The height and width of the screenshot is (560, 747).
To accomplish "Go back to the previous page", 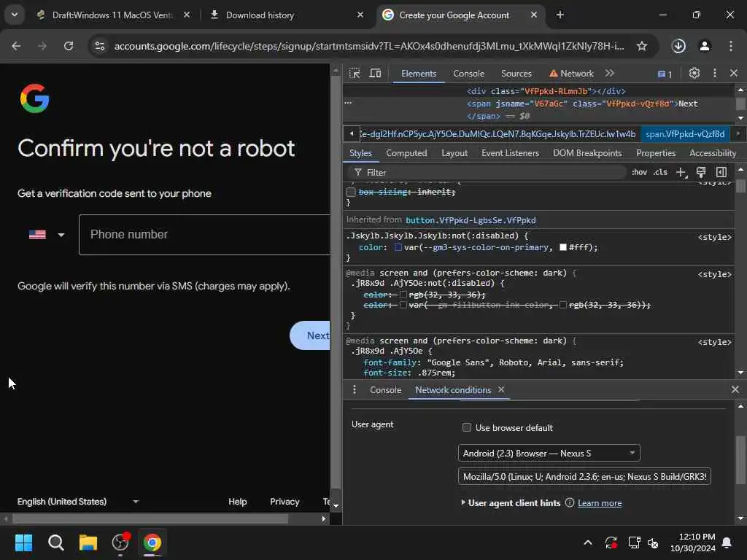I will pos(16,46).
